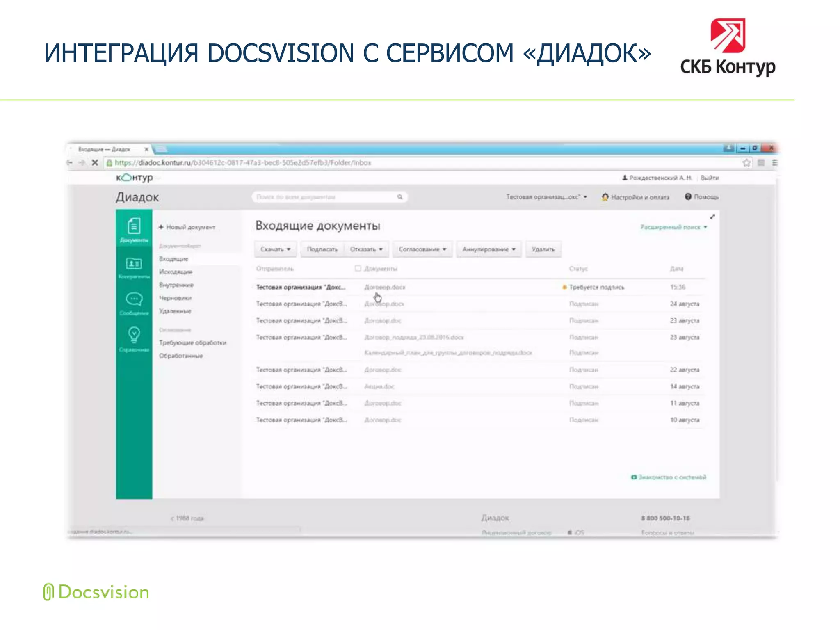Open the Черновики folder
Viewport: 840px width, 630px height.
[x=175, y=298]
